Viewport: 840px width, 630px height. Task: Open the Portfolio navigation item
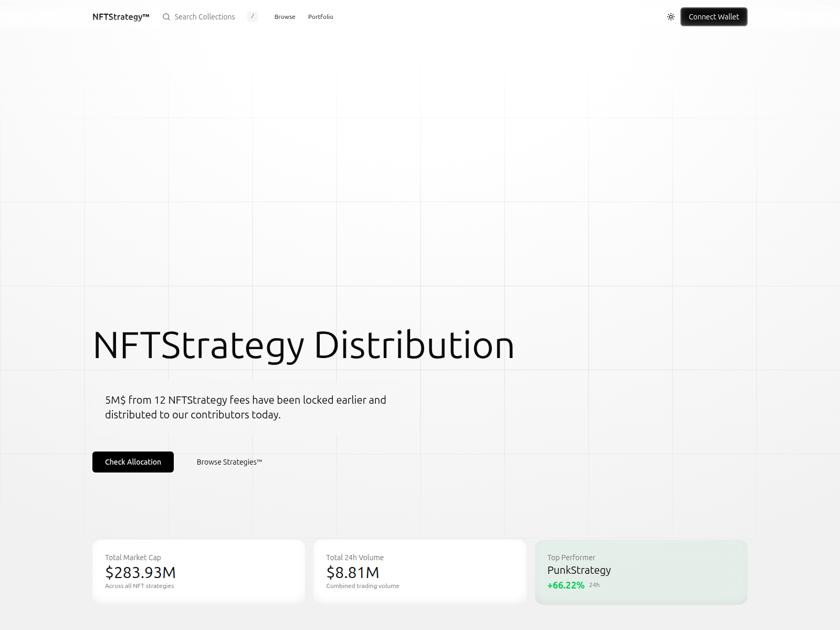320,17
